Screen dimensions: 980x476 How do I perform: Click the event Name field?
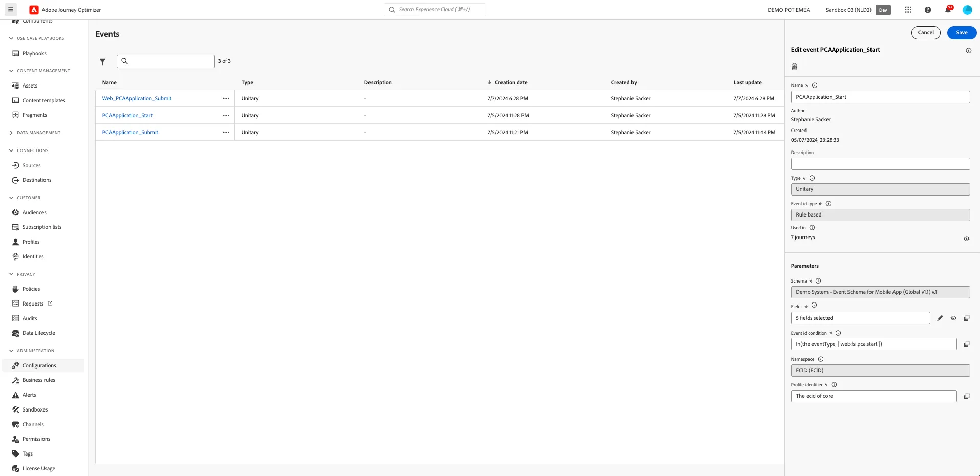pos(880,97)
